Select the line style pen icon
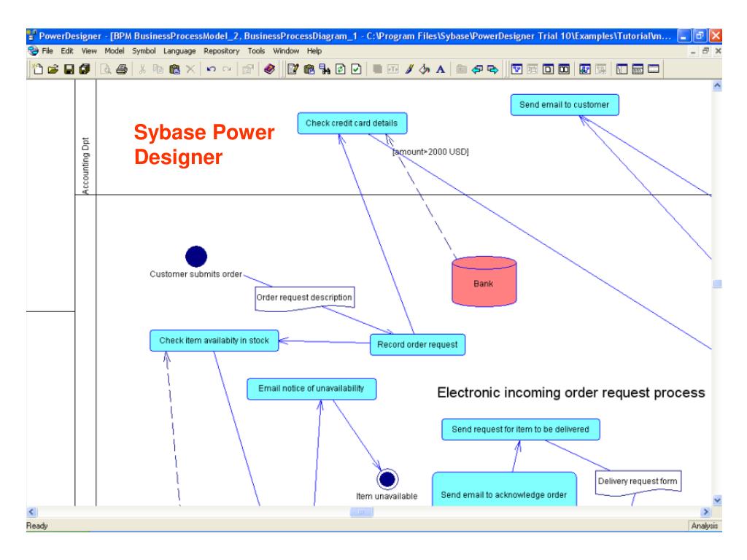Viewport: 747px width, 560px height. coord(409,69)
